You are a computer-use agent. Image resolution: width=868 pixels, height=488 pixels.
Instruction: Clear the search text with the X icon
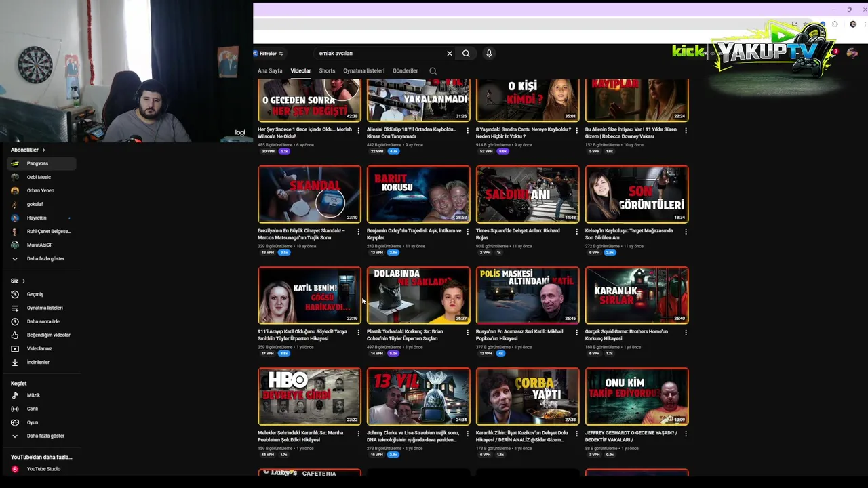tap(449, 53)
